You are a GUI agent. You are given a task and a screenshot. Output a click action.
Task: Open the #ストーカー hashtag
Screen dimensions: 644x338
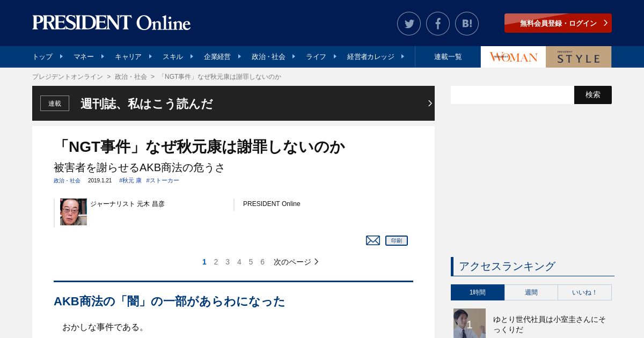(x=163, y=181)
